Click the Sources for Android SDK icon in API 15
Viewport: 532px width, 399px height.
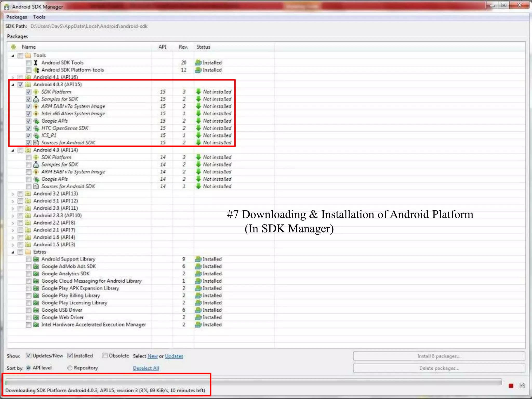[36, 143]
